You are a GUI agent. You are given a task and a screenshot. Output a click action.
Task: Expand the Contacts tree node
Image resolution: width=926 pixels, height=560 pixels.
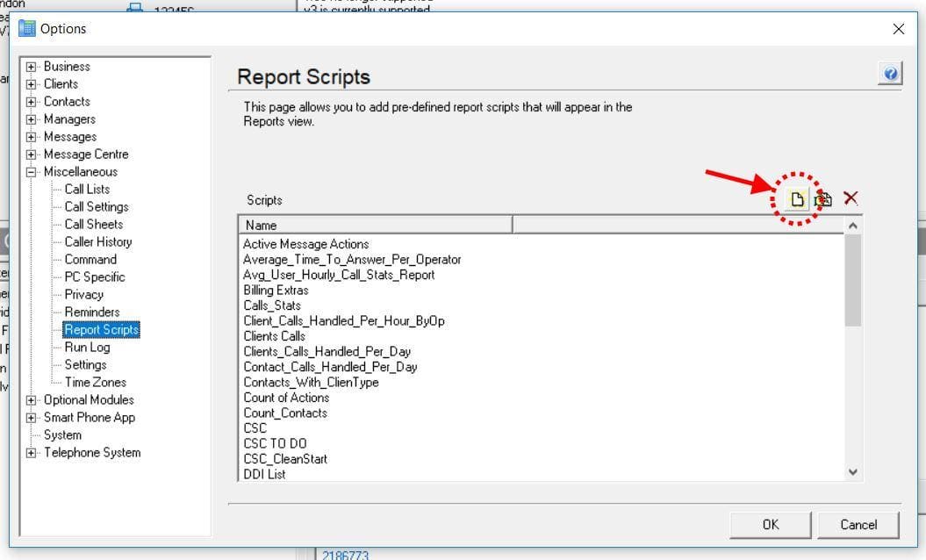tap(32, 102)
